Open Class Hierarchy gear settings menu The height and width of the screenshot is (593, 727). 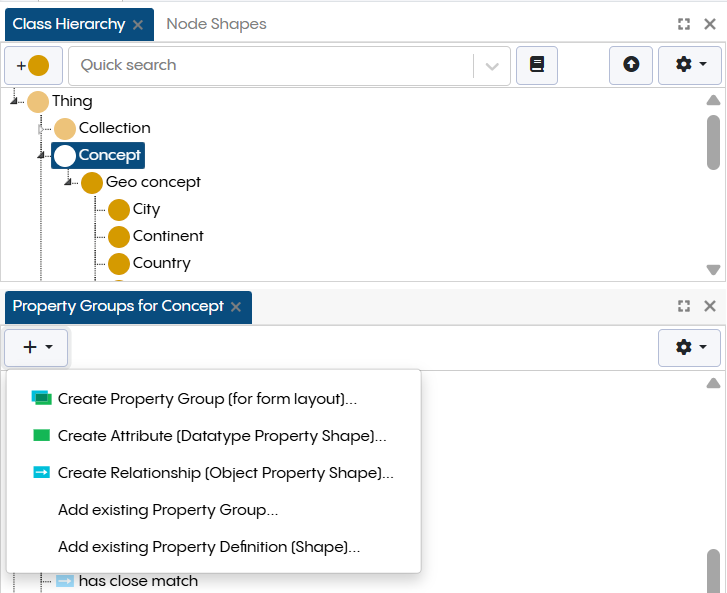point(690,65)
